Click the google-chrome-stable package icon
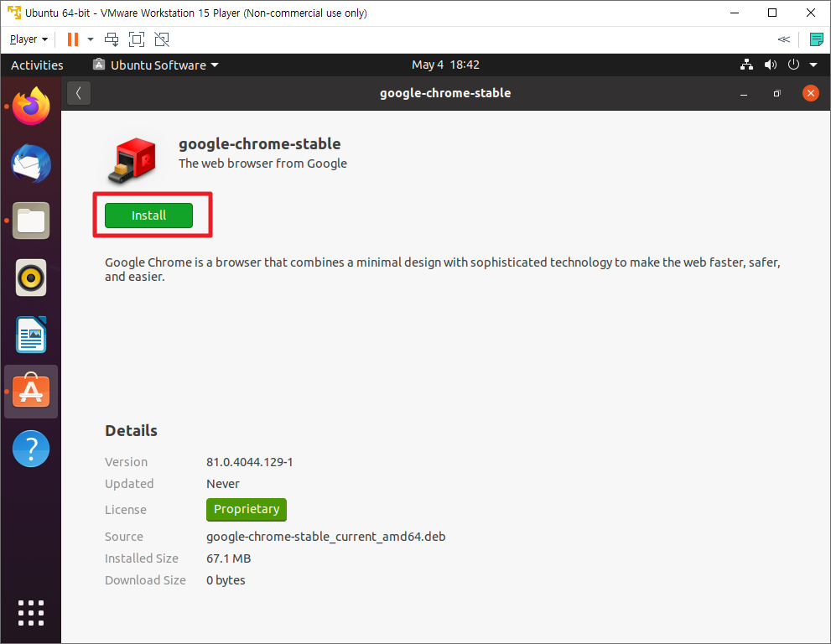This screenshot has height=644, width=831. 132,160
